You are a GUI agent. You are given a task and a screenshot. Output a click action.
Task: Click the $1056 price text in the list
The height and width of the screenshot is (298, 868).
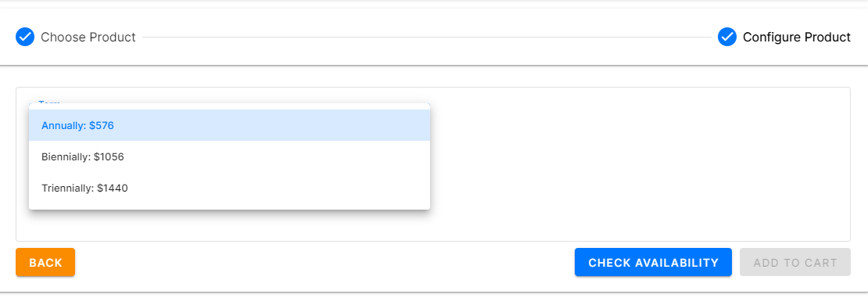(109, 156)
